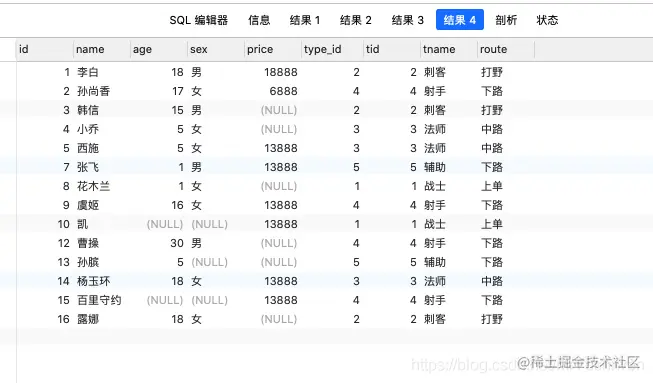Screen dimensions: 653x383
Task: Click the NULL sex in 孙膑 row
Action: coord(209,262)
